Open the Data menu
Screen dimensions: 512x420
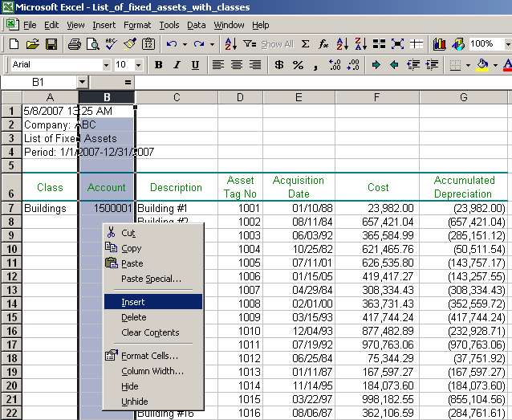click(x=197, y=25)
